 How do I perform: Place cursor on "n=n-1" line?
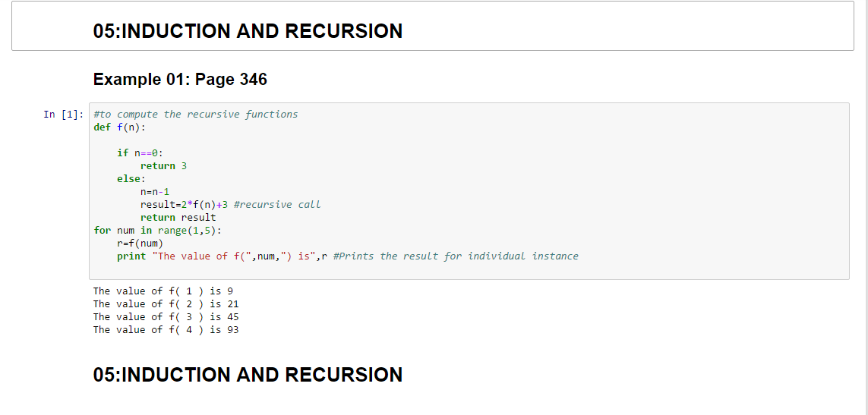(154, 192)
